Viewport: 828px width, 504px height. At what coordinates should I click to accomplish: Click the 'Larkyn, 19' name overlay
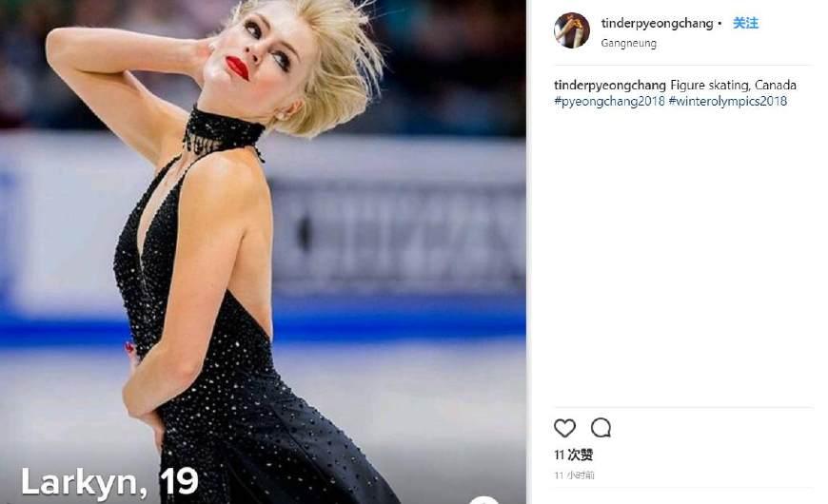[109, 482]
